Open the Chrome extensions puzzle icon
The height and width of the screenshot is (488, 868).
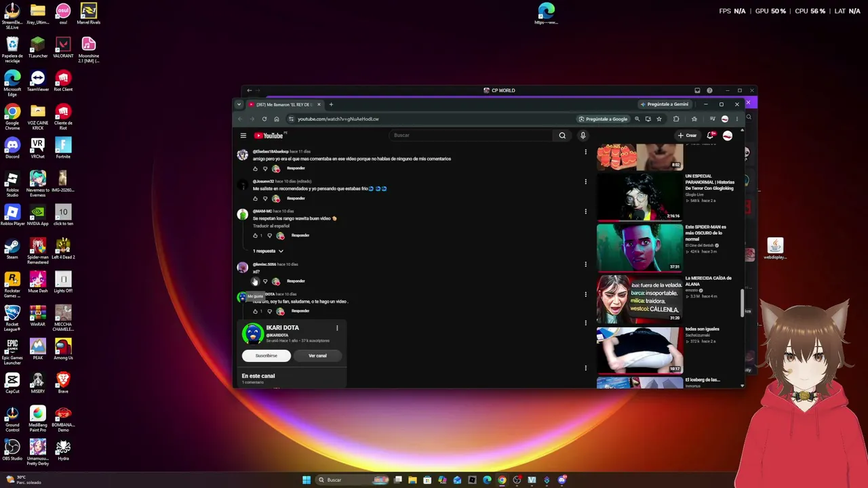tap(676, 119)
